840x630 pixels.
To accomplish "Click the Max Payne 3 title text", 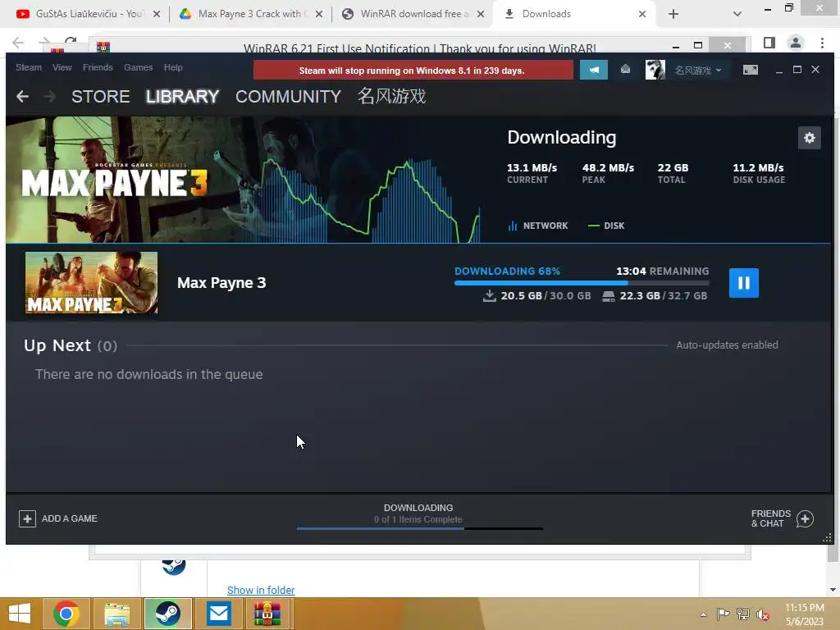I will (x=221, y=283).
